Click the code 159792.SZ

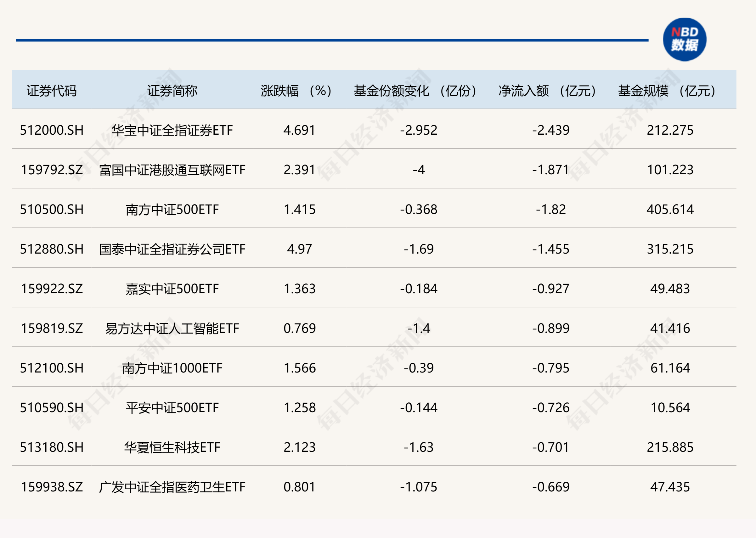(x=52, y=170)
